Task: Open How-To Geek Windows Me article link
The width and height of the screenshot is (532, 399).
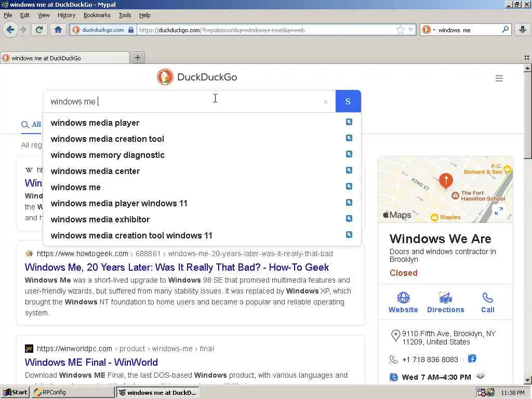Action: [x=177, y=268]
